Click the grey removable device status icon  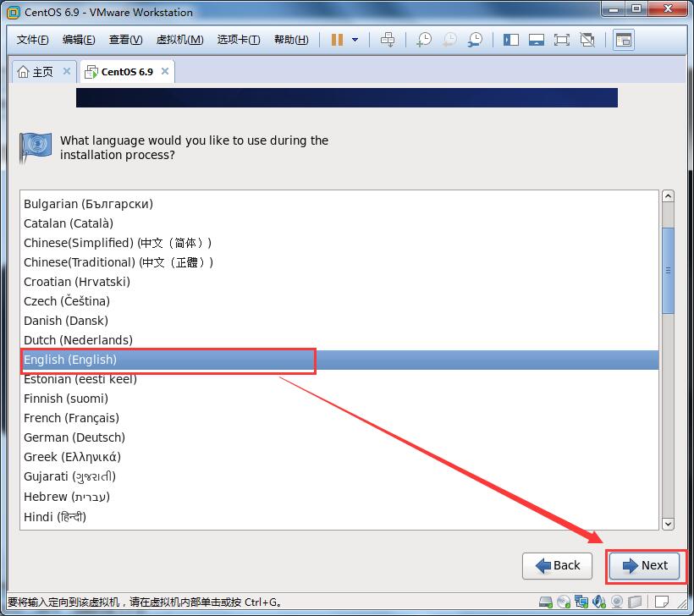point(635,602)
